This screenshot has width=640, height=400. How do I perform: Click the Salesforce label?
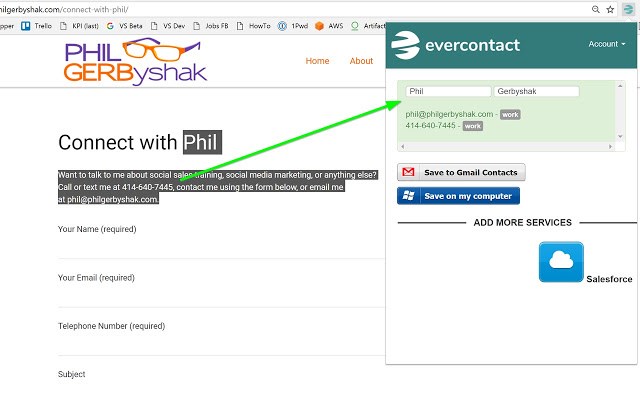[x=609, y=279]
